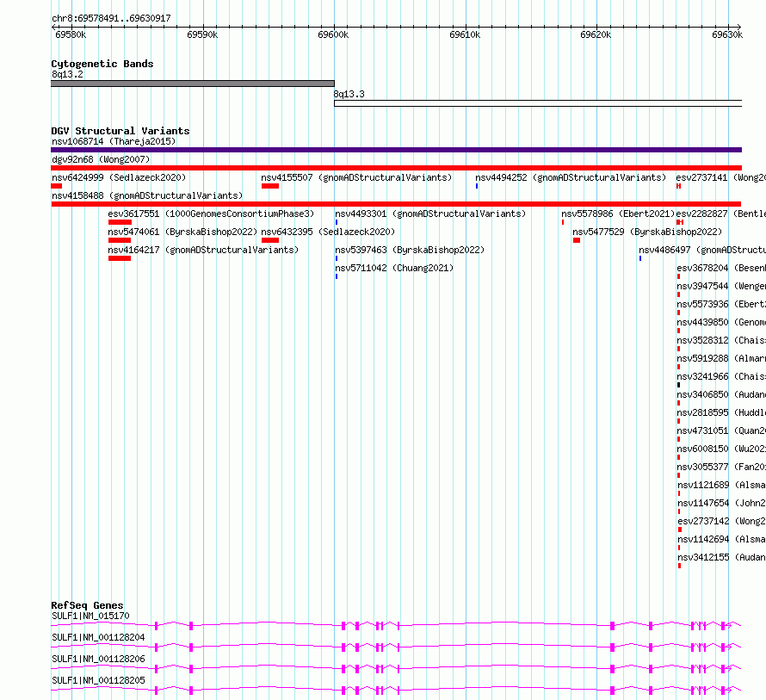Select the red bar under nsv6424999

[57, 186]
